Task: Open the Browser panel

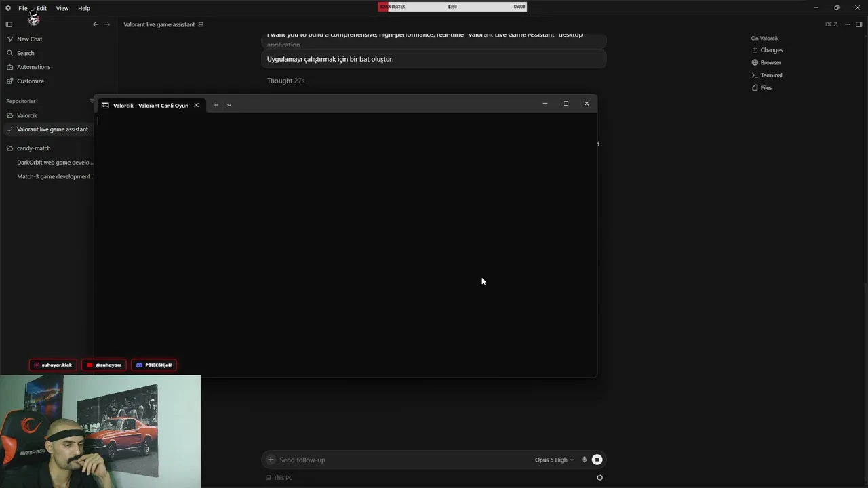Action: pyautogui.click(x=766, y=62)
